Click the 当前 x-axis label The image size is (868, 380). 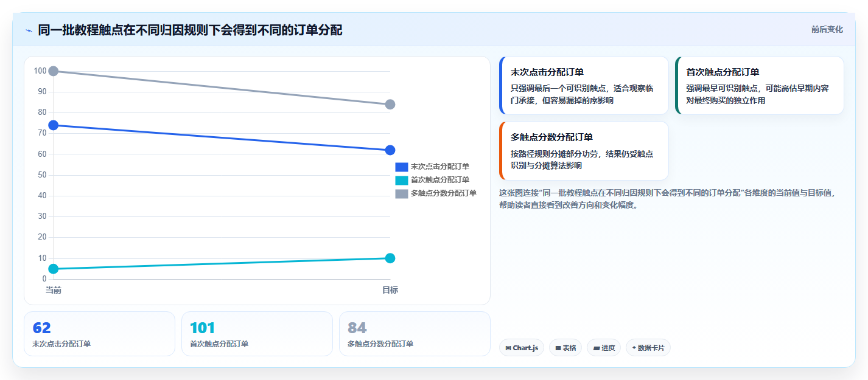54,290
